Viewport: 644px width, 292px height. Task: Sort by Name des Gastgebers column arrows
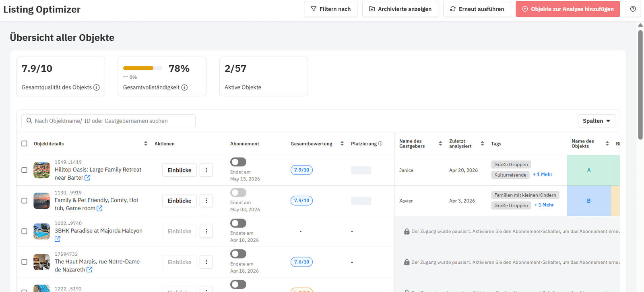click(440, 143)
